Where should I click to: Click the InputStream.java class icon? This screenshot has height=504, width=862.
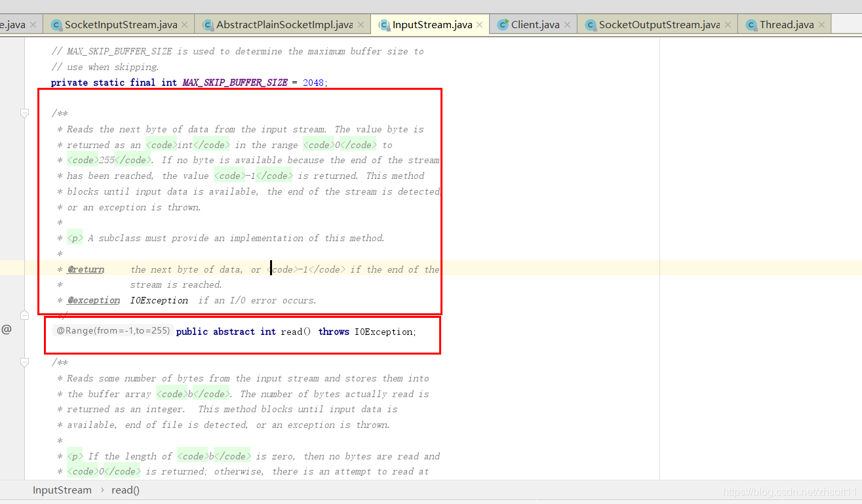tap(384, 25)
